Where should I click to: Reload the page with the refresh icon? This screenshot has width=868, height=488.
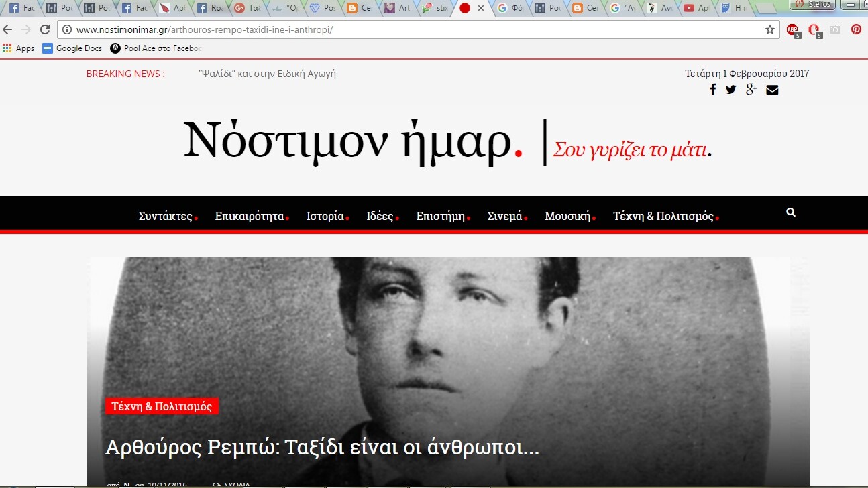pos(45,29)
